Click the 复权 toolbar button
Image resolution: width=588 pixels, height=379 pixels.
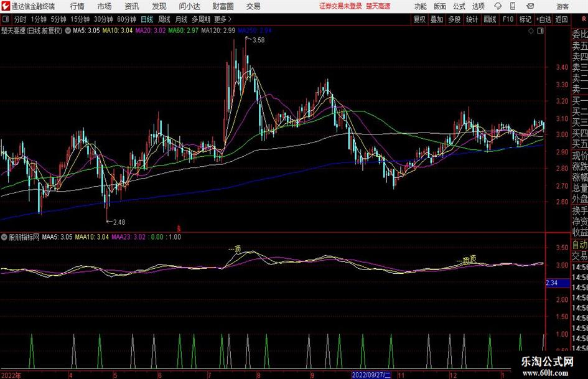point(419,19)
